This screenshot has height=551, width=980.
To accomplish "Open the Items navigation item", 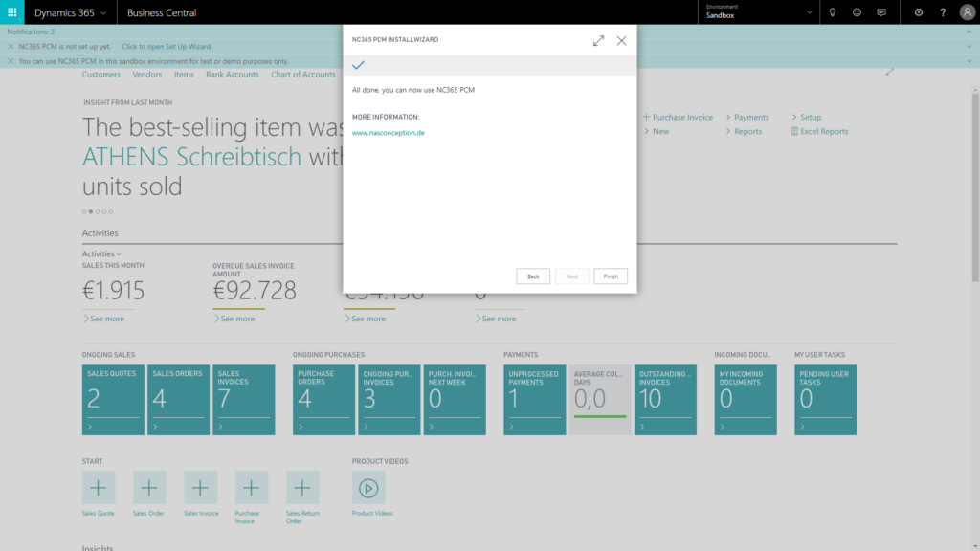I will (184, 74).
